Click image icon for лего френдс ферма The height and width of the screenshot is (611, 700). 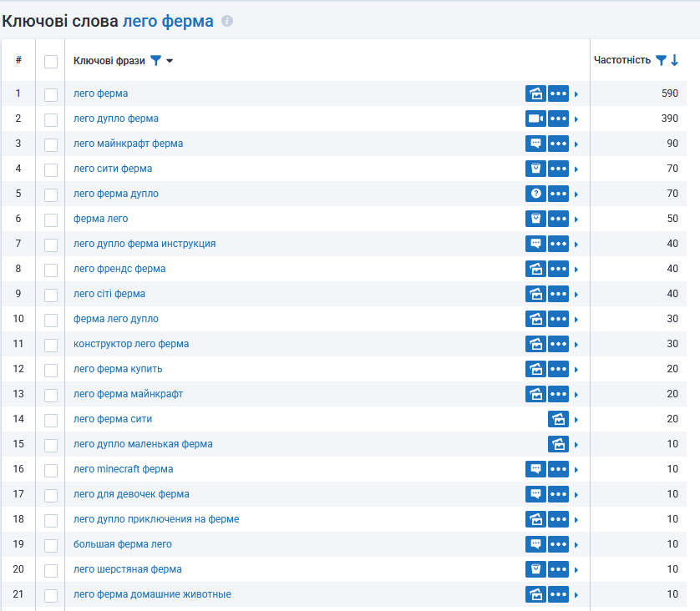535,269
